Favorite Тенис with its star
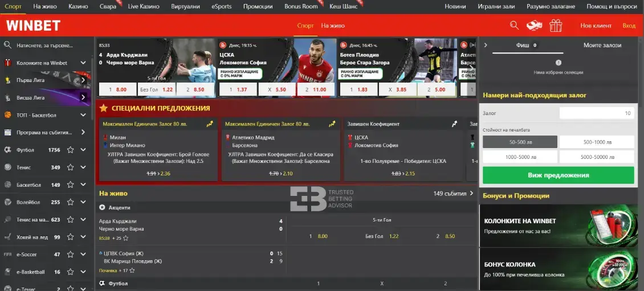This screenshot has height=291, width=644. coord(70,167)
